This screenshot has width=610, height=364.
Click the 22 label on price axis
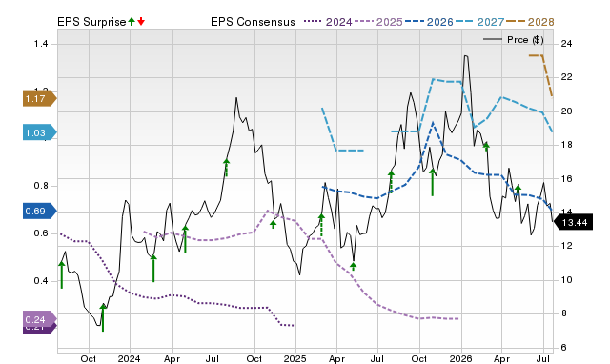(566, 77)
